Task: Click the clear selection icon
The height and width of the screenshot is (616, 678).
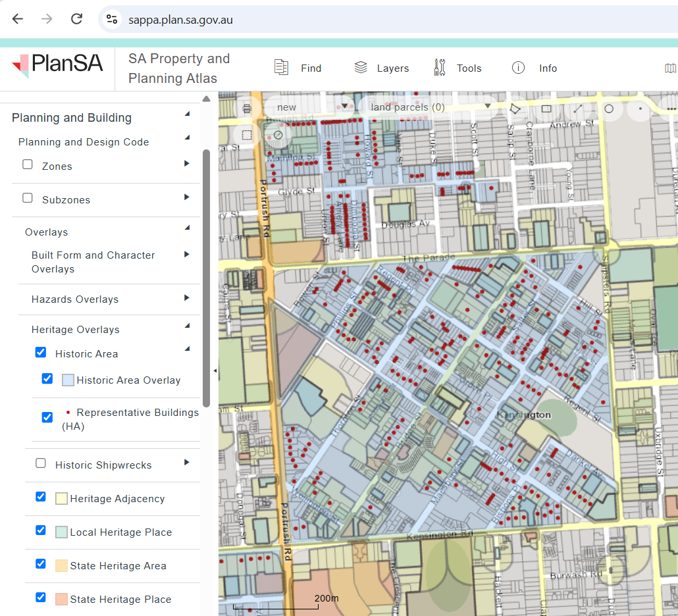Action: [278, 135]
